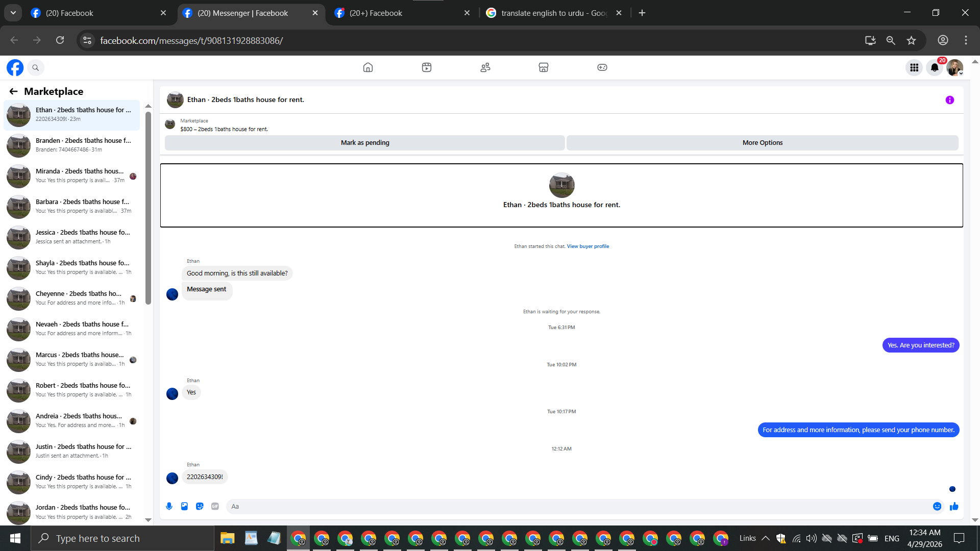Show hidden system tray icons
Screen dimensions: 980x551
(x=765, y=538)
